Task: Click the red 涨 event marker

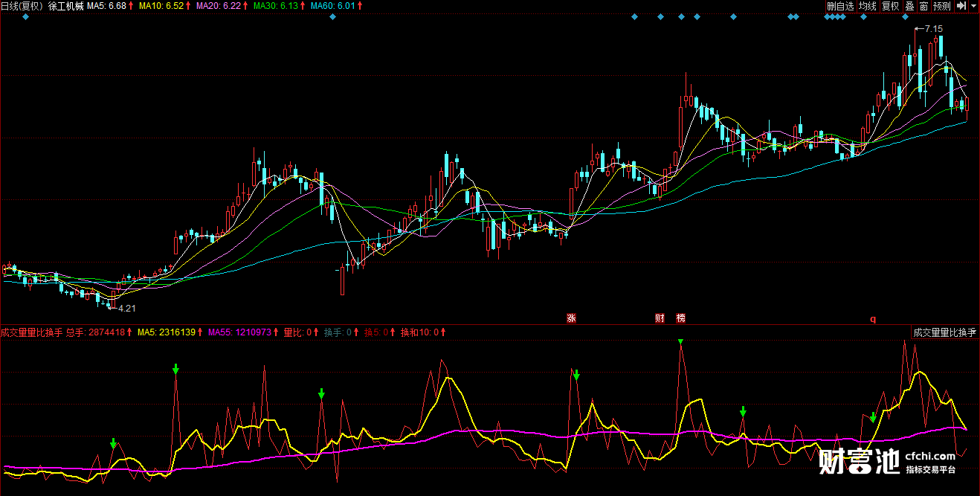Action: (572, 318)
